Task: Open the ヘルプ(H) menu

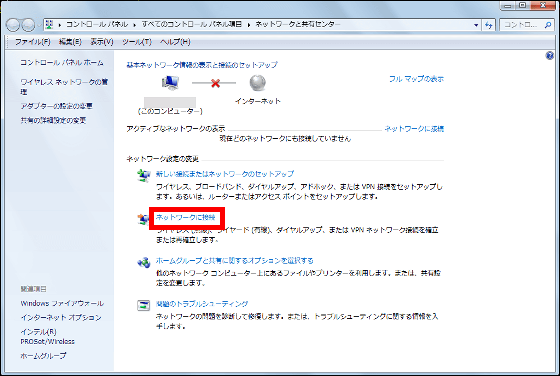Action: pyautogui.click(x=175, y=42)
